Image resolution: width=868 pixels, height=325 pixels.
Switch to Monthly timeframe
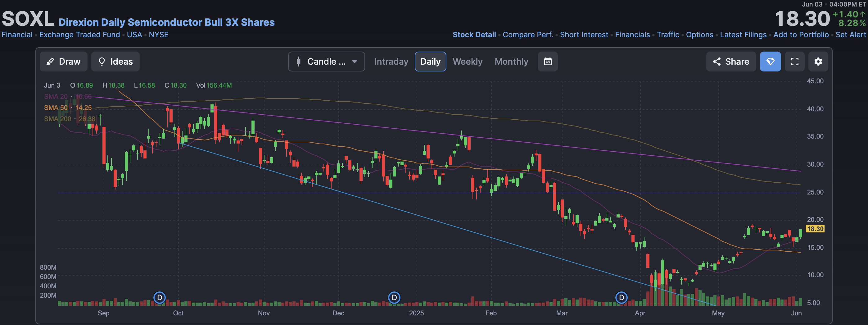tap(511, 62)
